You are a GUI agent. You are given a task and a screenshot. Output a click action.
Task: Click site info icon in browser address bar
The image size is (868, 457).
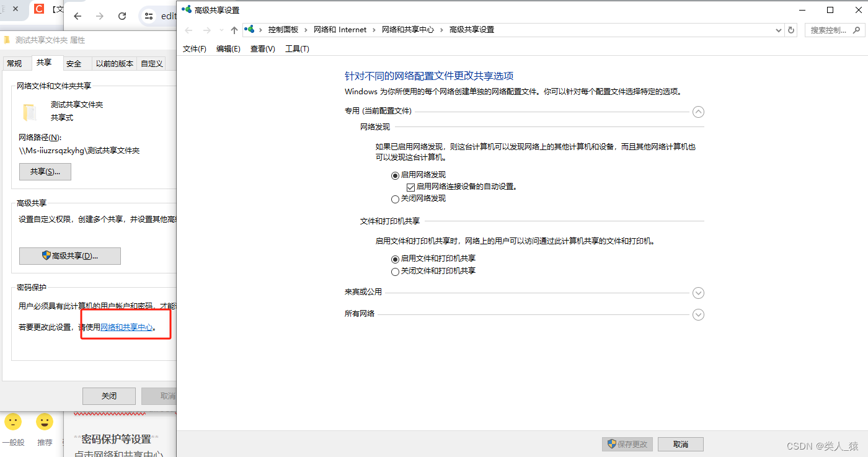(148, 16)
